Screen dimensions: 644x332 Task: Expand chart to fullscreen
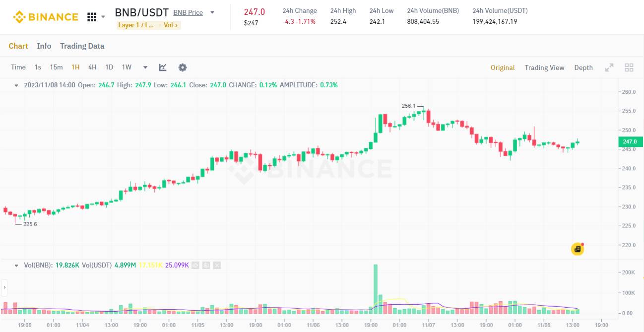609,67
